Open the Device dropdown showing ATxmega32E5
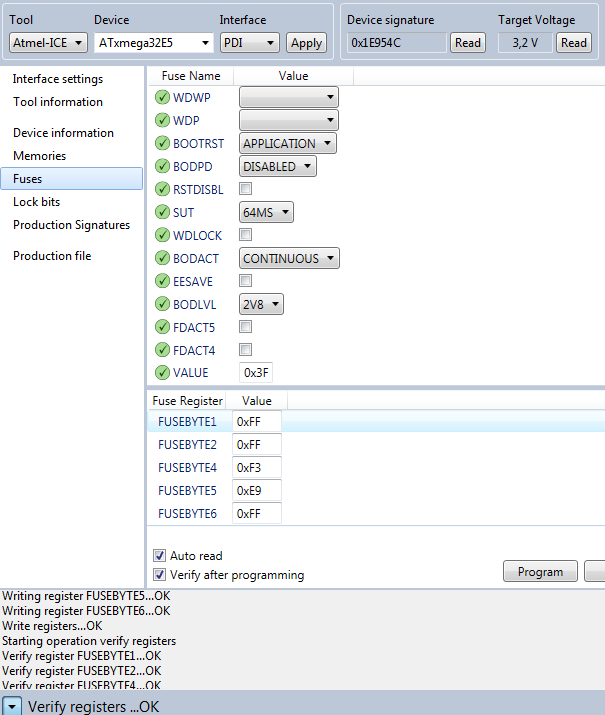605x715 pixels. pyautogui.click(x=154, y=43)
